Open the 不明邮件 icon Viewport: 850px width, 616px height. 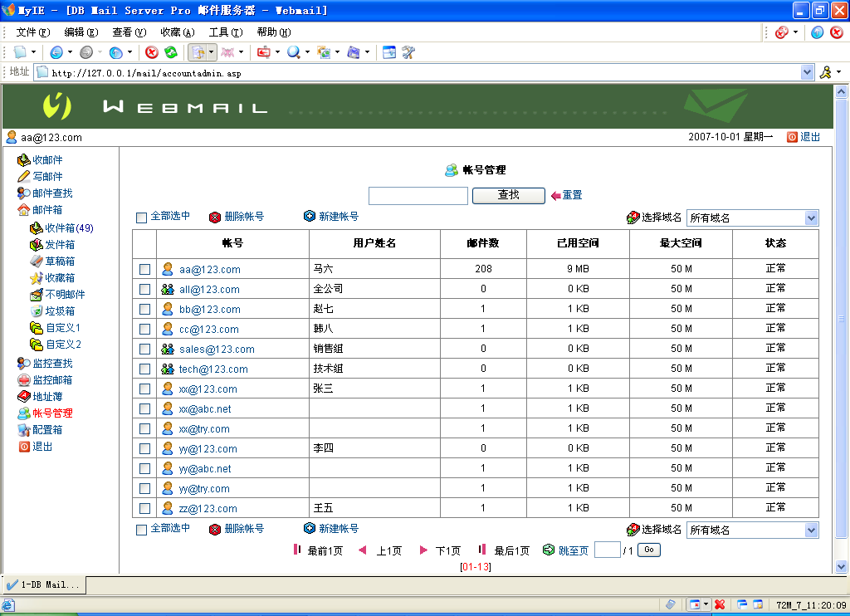click(x=36, y=295)
